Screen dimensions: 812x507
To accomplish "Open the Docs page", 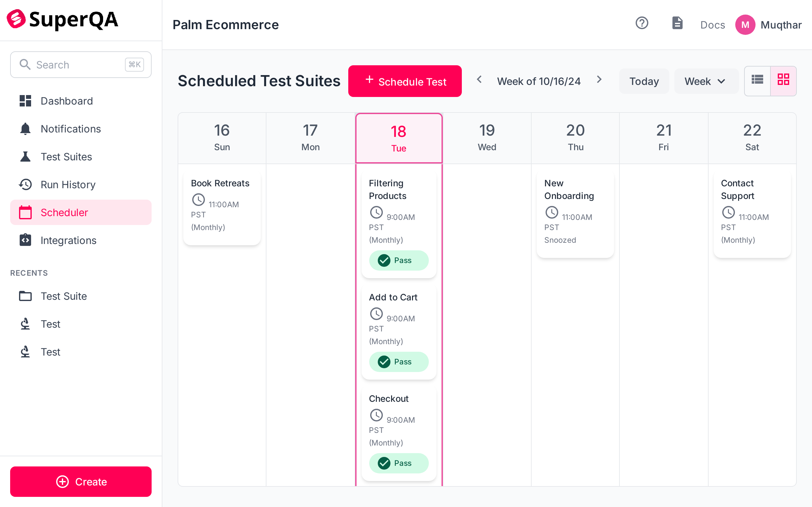I will 712,24.
